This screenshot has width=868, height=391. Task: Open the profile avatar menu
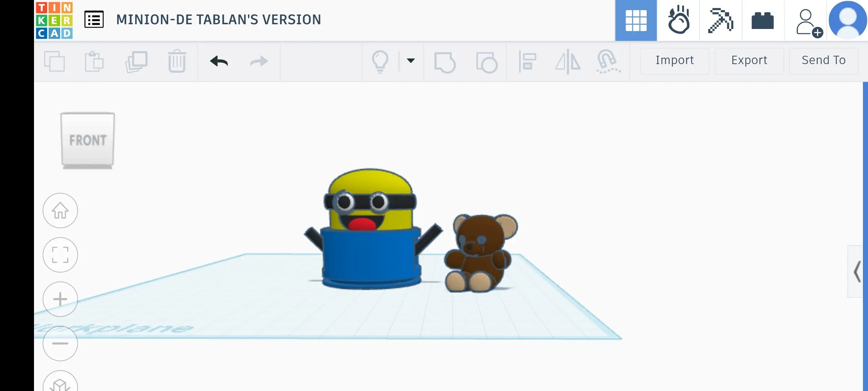coord(848,21)
